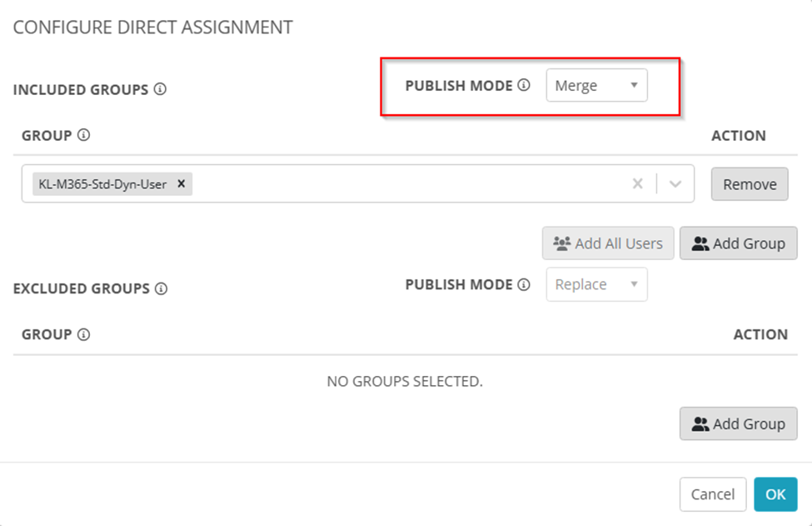Click info icon next to top Publish Mode
The height and width of the screenshot is (526, 812).
524,85
